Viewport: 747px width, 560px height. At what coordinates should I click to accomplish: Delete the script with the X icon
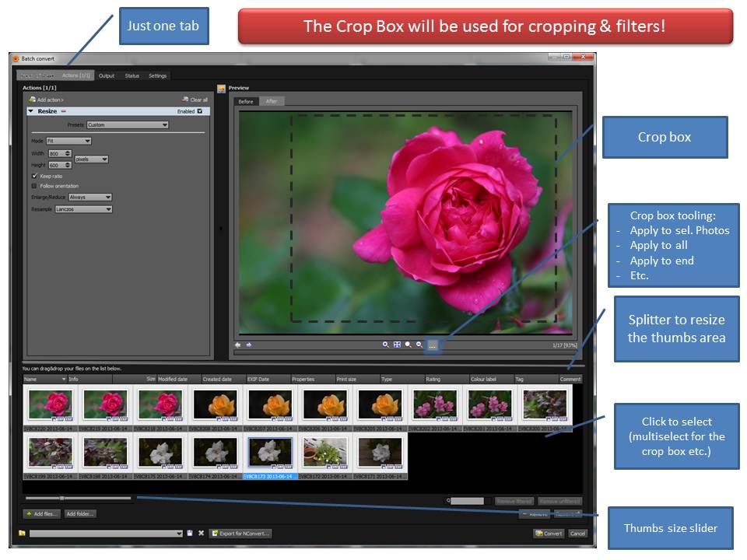click(201, 533)
